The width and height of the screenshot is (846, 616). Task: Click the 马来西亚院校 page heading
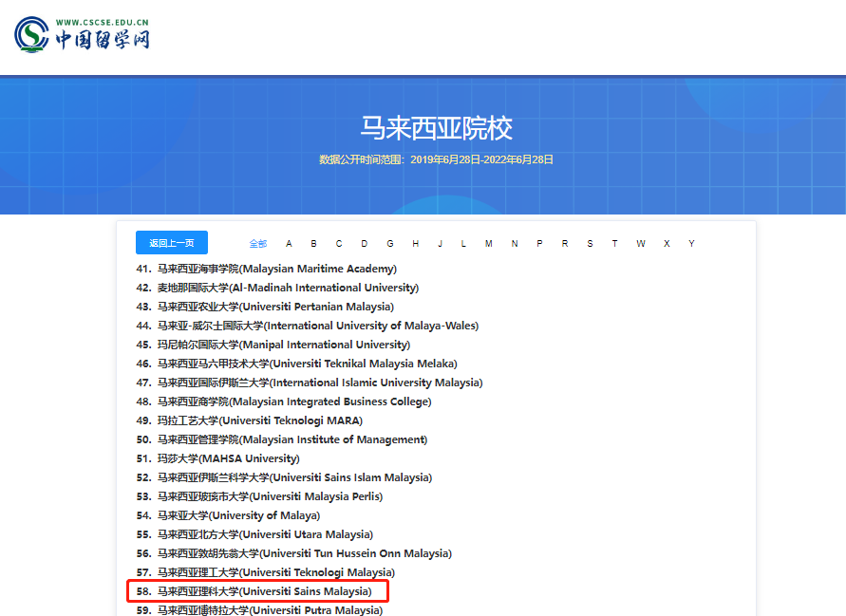coord(436,128)
